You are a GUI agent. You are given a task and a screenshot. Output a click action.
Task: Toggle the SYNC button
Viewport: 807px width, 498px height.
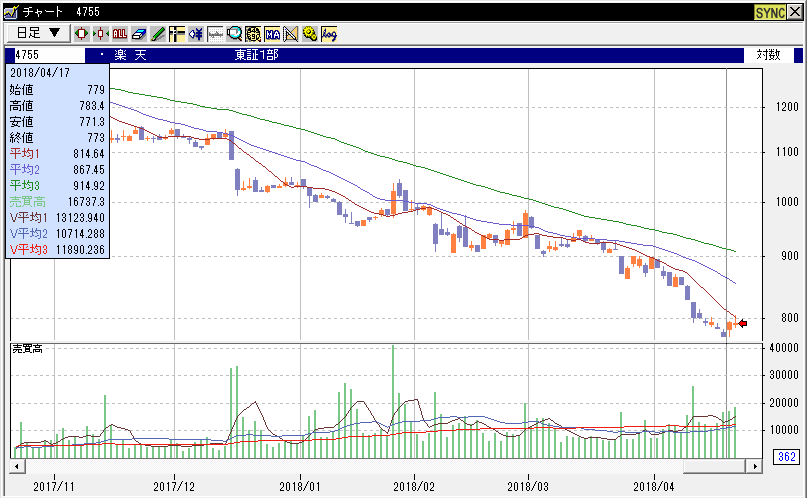pos(768,10)
